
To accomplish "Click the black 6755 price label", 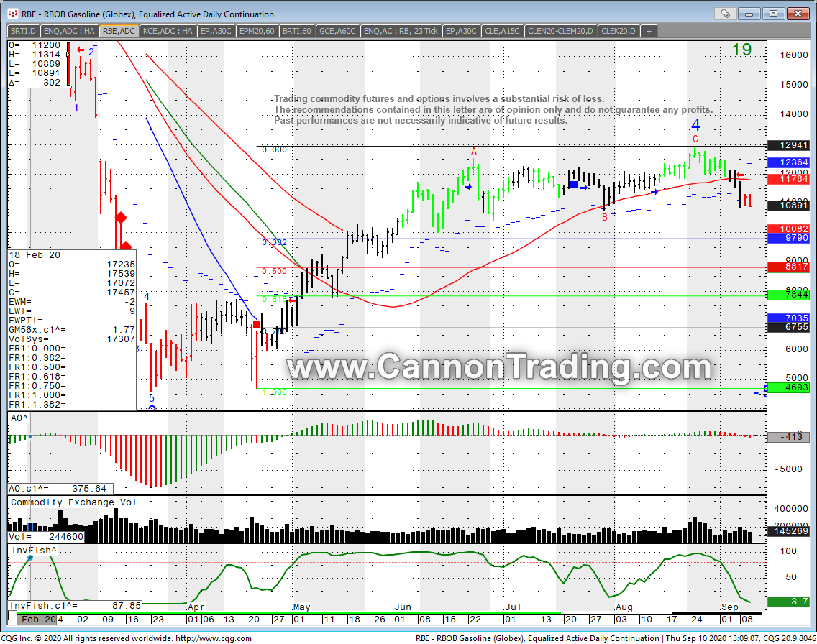I will click(x=788, y=327).
